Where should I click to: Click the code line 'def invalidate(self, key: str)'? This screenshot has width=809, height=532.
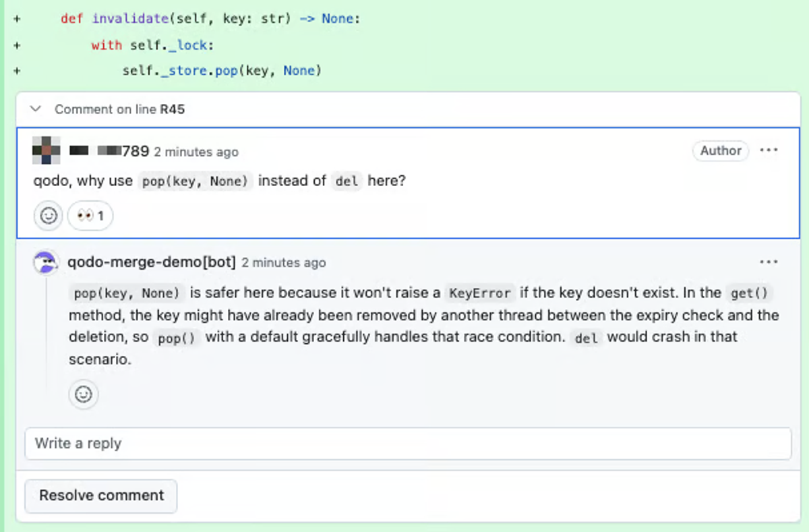coord(210,19)
